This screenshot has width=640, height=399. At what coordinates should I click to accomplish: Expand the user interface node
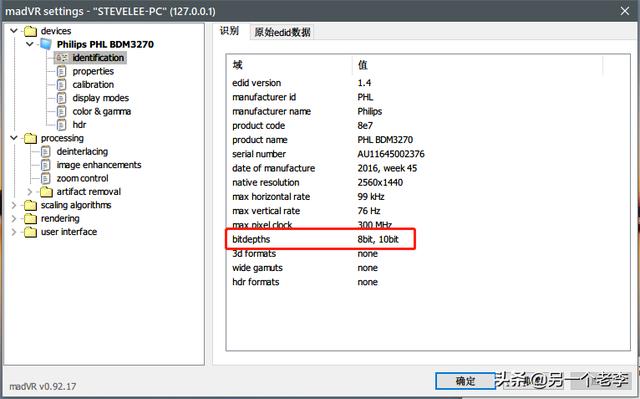[14, 232]
